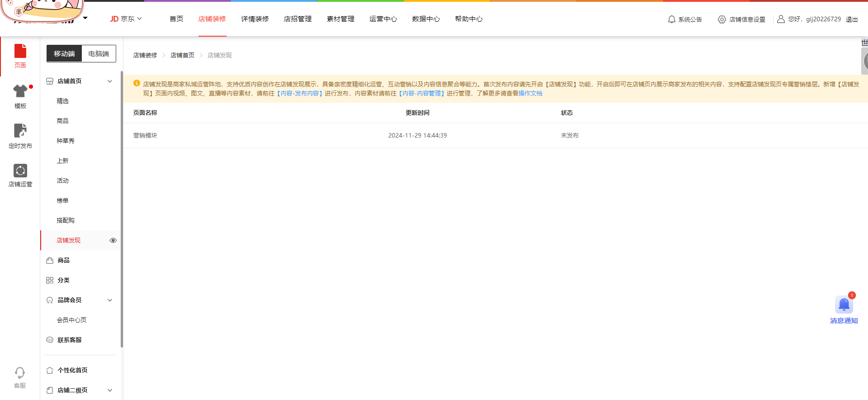Open the 模板 template shirt icon
Screen dimensions: 868x400
click(20, 91)
